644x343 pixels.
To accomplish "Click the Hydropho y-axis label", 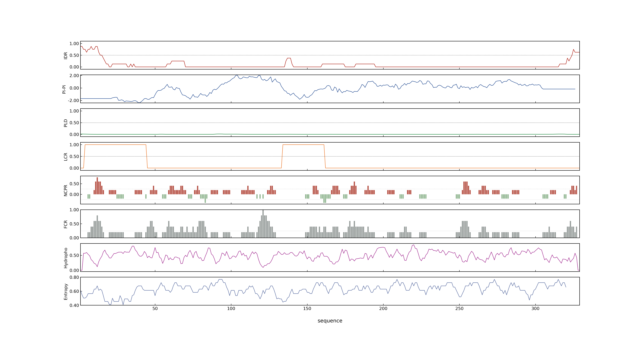I will [66, 258].
